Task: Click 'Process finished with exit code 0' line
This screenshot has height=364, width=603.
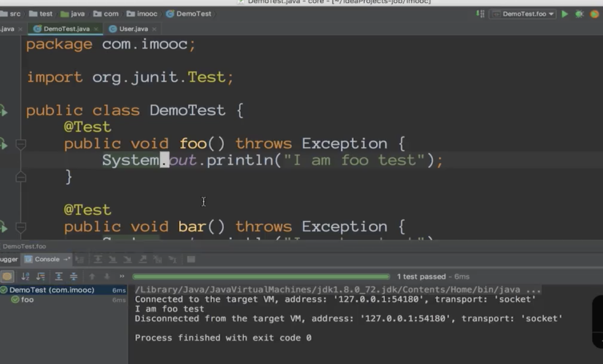Action: tap(223, 338)
